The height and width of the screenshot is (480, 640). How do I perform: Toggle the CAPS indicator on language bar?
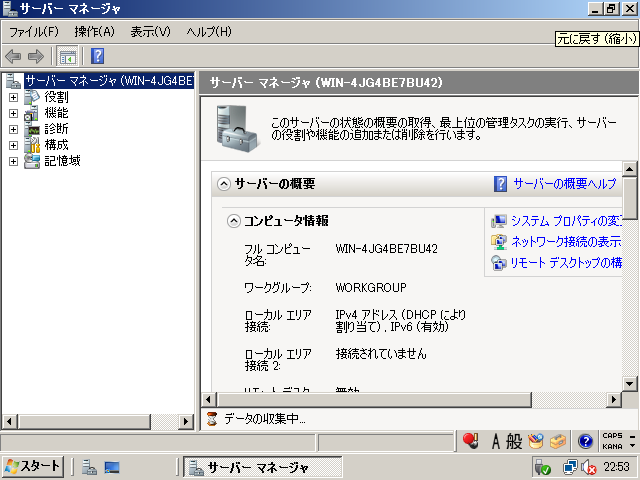coord(612,436)
